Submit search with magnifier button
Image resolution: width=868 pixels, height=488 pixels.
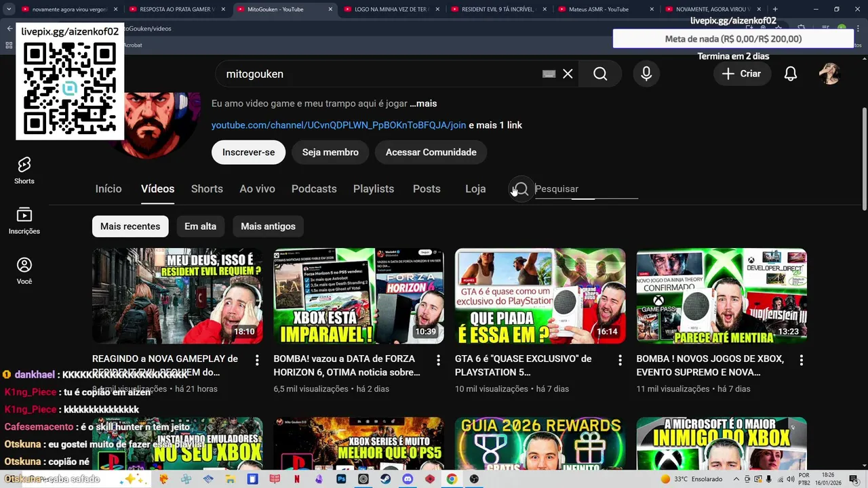pyautogui.click(x=600, y=74)
